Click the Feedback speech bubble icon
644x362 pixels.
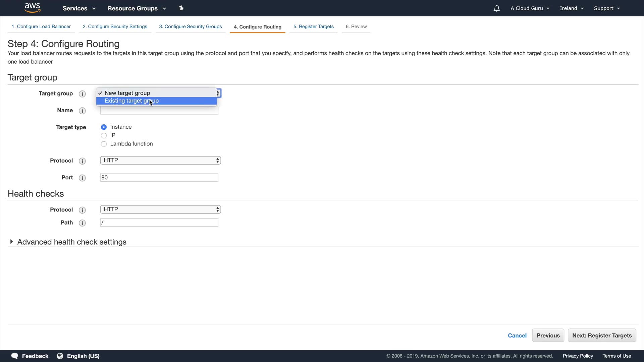click(x=15, y=356)
